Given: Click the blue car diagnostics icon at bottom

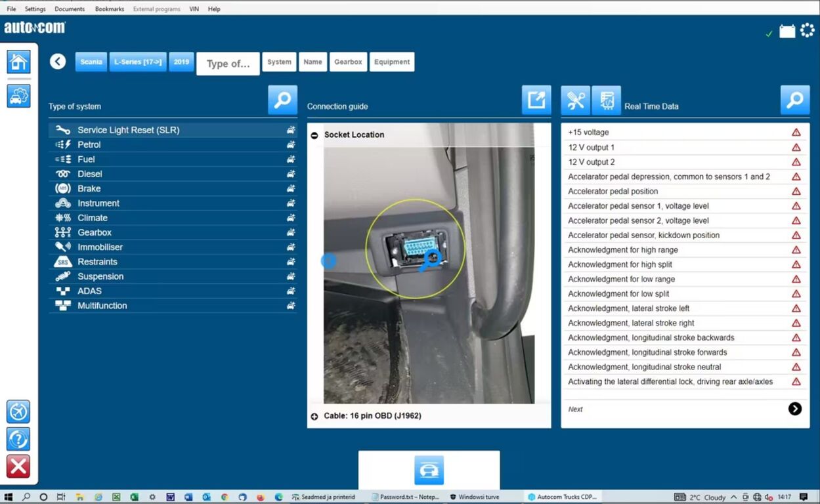Looking at the screenshot, I should (x=429, y=471).
